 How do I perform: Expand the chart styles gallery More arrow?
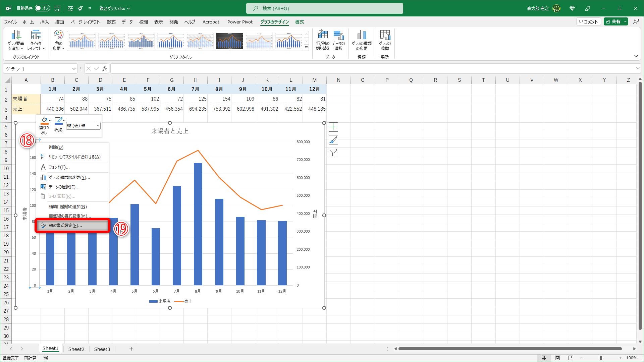click(x=306, y=48)
